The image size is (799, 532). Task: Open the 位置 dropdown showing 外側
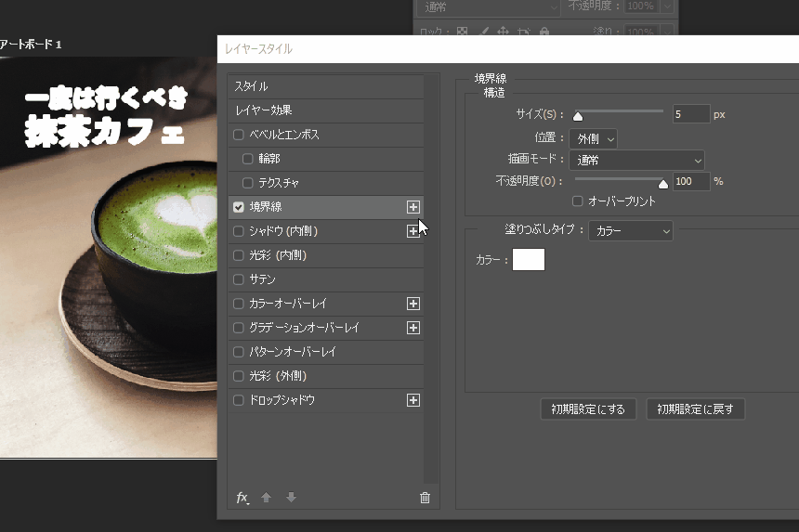coord(593,138)
